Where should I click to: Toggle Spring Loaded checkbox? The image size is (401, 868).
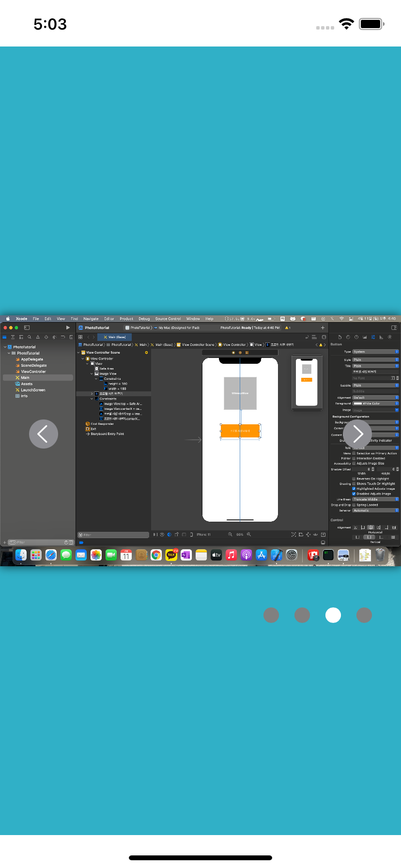click(354, 505)
